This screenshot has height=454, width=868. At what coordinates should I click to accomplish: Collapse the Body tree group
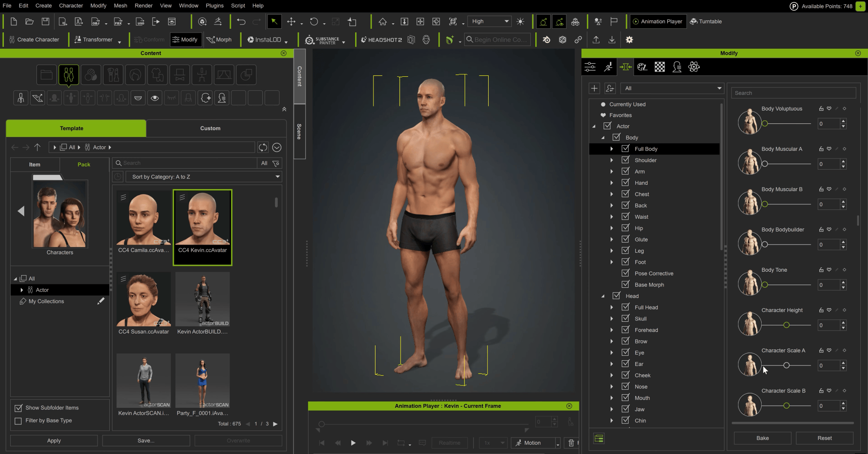603,137
